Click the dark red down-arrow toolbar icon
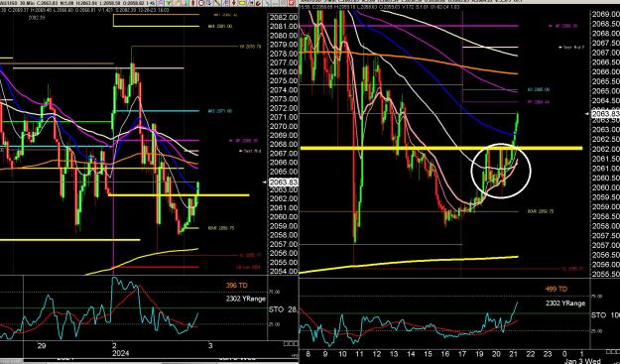The image size is (620, 364). pyautogui.click(x=233, y=3)
